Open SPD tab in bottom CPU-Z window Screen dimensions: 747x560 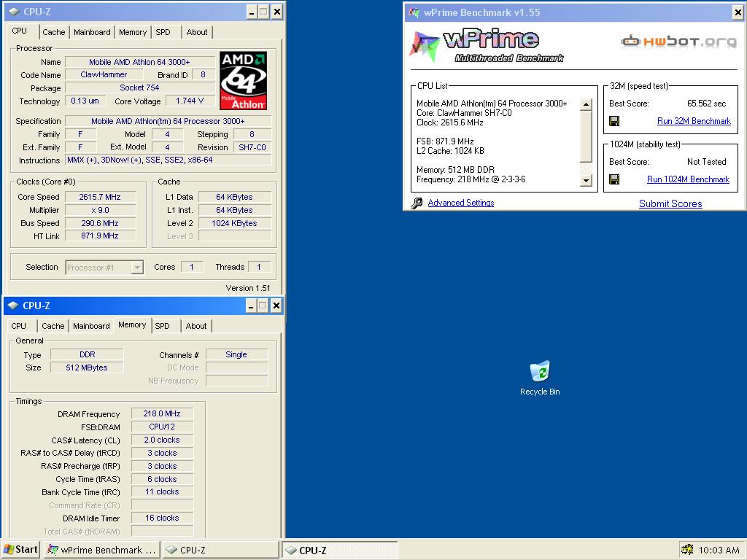coord(162,326)
